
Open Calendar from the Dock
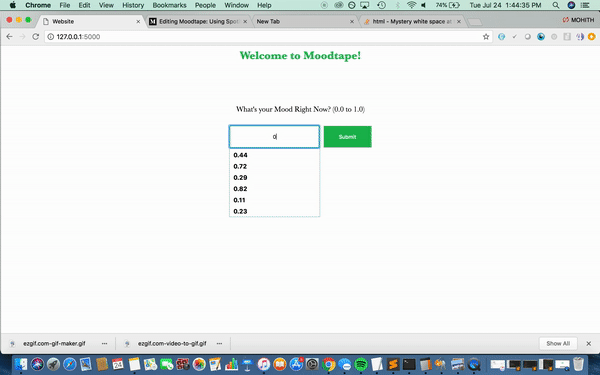[118, 364]
